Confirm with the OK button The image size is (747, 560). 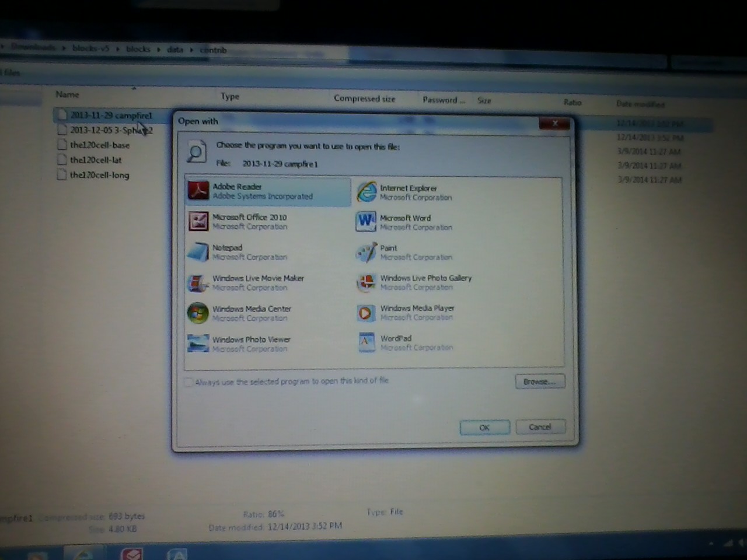484,428
